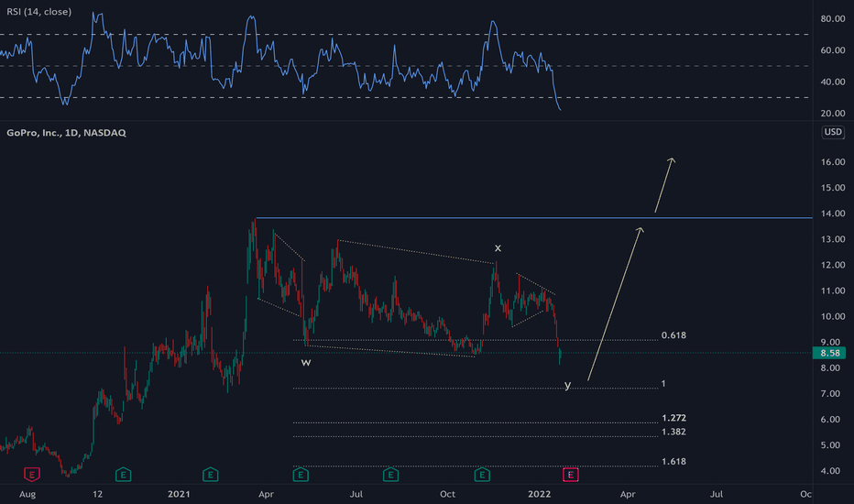Click the Aug label on the time axis
Image resolution: width=854 pixels, height=504 pixels.
[x=27, y=494]
